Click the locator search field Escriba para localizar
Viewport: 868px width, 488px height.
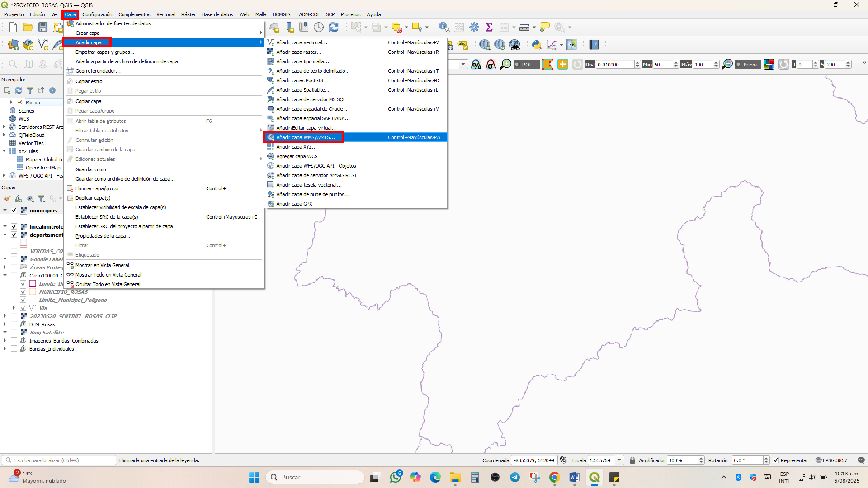pyautogui.click(x=59, y=460)
